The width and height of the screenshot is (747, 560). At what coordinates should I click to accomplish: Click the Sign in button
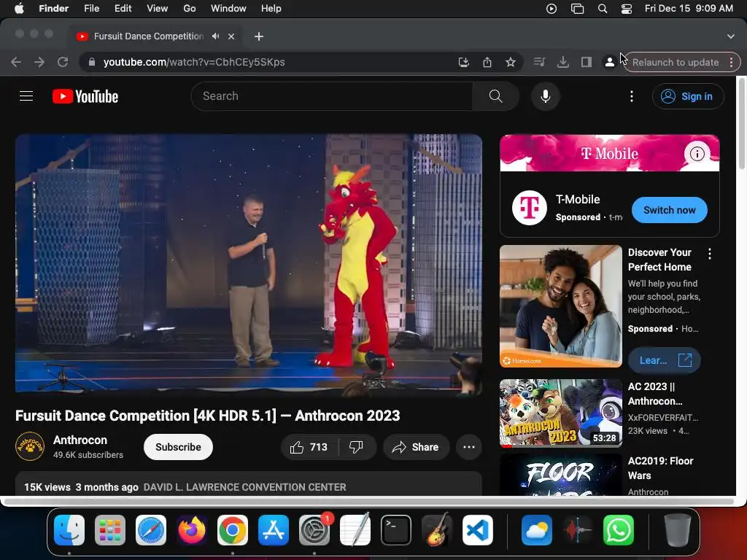point(687,96)
